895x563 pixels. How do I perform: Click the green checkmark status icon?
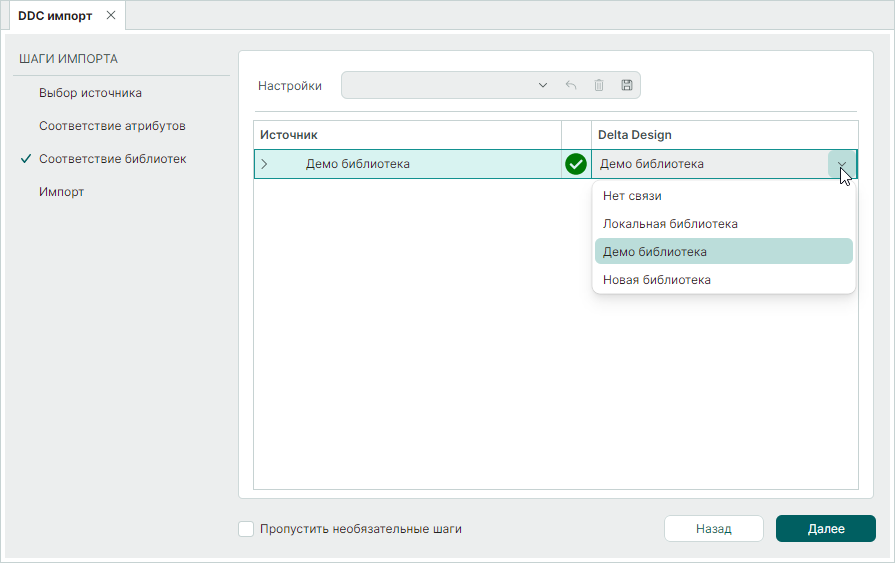point(576,164)
